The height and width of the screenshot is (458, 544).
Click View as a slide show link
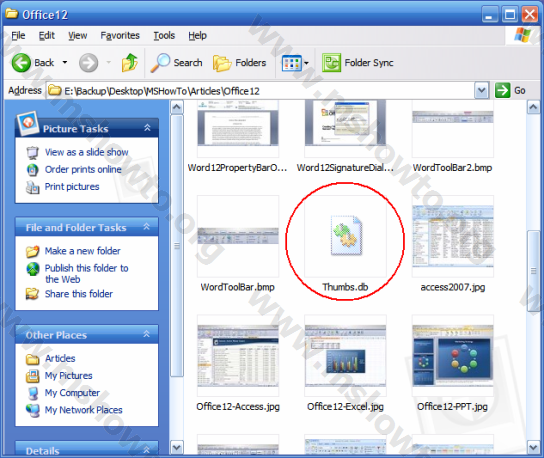(86, 152)
